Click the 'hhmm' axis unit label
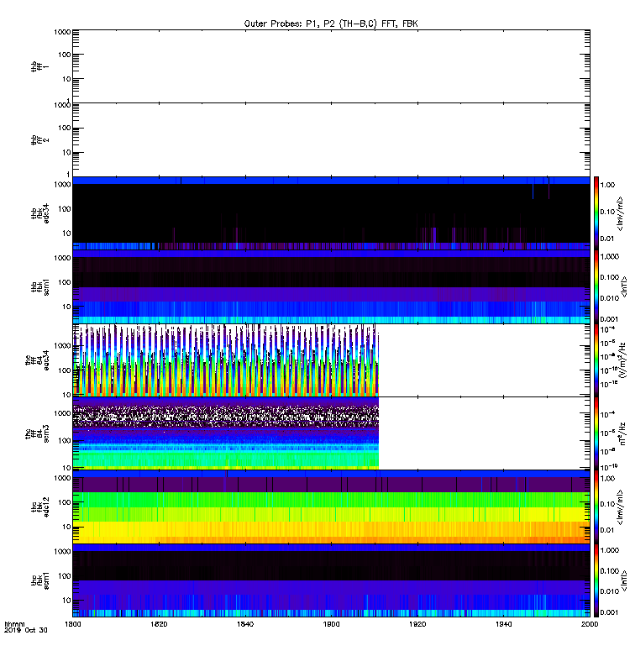The height and width of the screenshot is (672, 630). (x=14, y=624)
